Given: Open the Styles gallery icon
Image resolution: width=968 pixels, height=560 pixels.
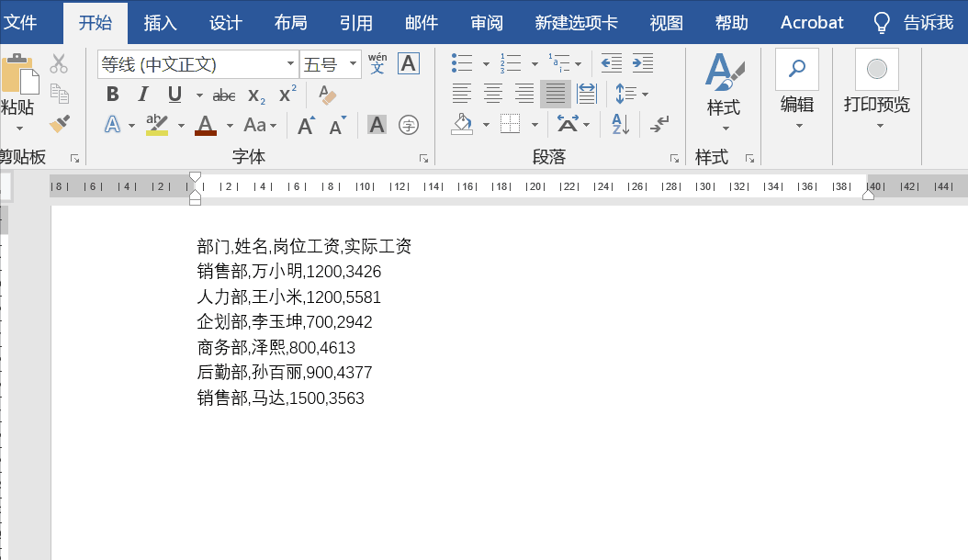Looking at the screenshot, I should (724, 73).
